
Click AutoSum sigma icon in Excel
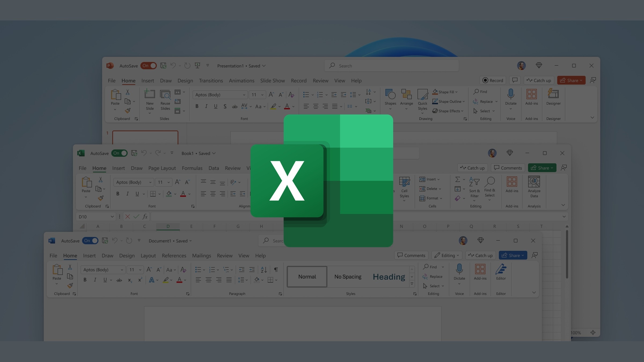tap(458, 179)
